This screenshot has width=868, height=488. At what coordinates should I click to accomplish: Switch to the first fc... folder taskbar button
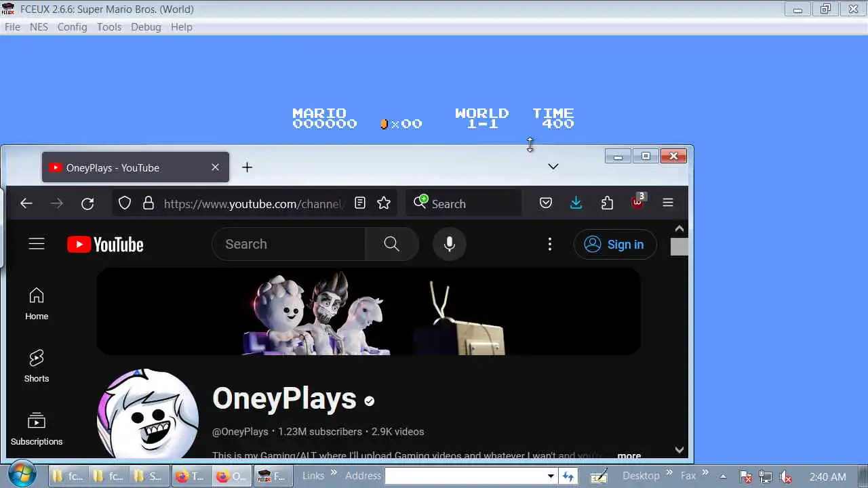pos(69,476)
